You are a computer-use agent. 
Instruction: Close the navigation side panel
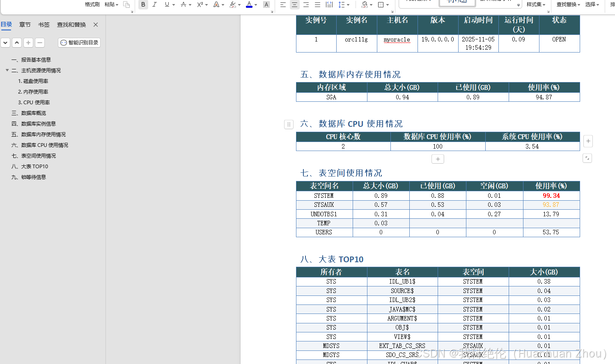tap(96, 25)
